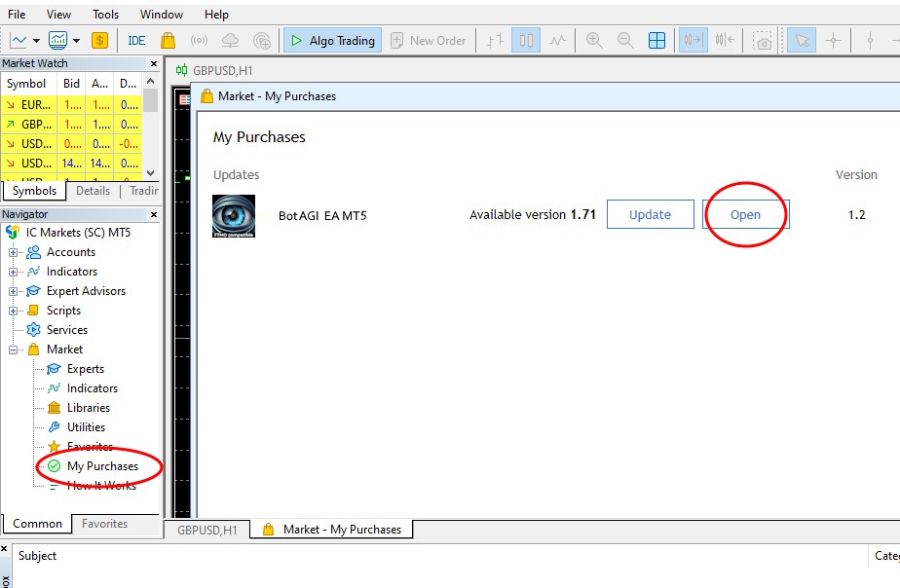
Task: Collapse the Market tree node
Action: (x=13, y=349)
